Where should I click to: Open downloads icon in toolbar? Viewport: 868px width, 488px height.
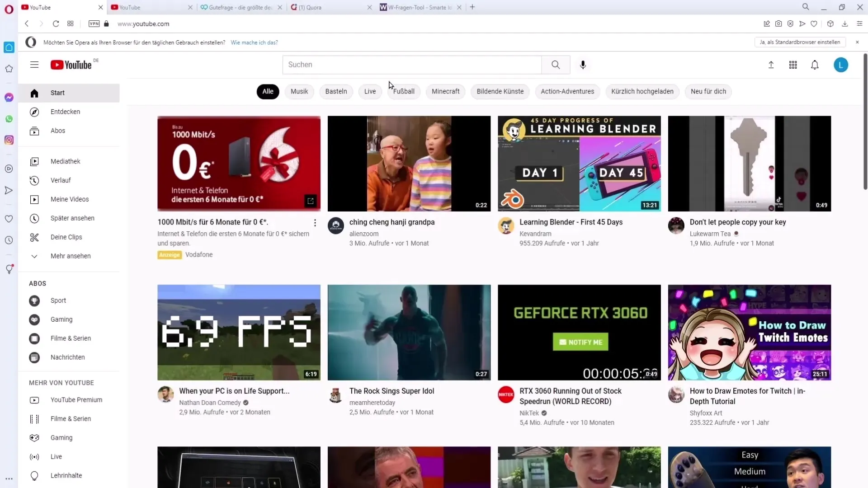coord(844,23)
